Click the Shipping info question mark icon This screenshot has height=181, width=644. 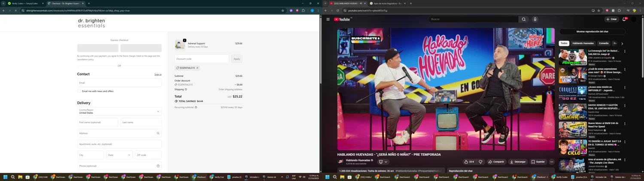click(x=186, y=89)
